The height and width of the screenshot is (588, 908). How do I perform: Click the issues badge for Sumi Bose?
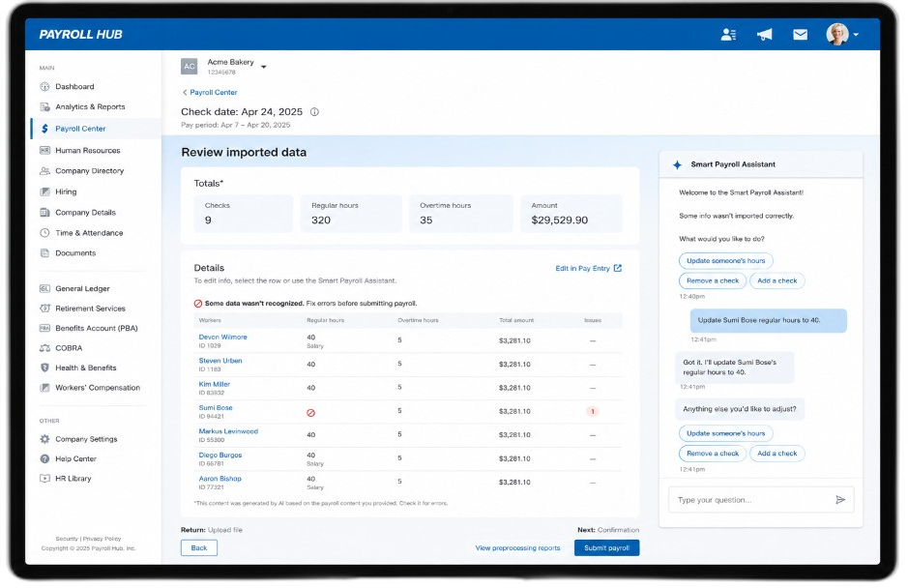coord(593,411)
